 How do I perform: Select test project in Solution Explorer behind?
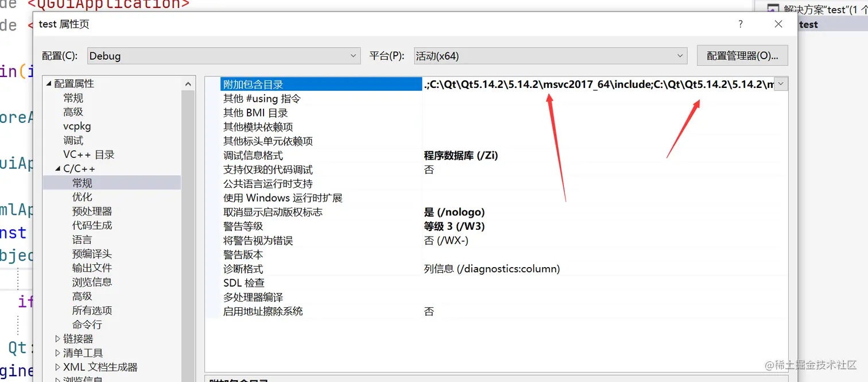click(x=808, y=24)
